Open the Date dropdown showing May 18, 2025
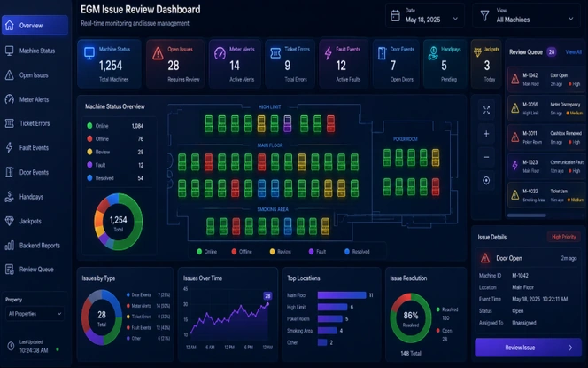The width and height of the screenshot is (588, 368). point(425,16)
